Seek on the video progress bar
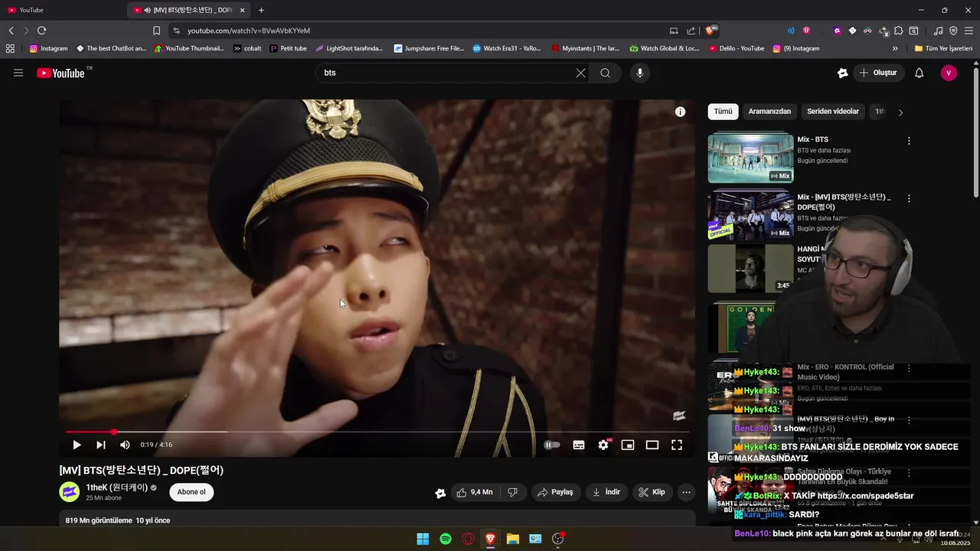 pyautogui.click(x=377, y=432)
